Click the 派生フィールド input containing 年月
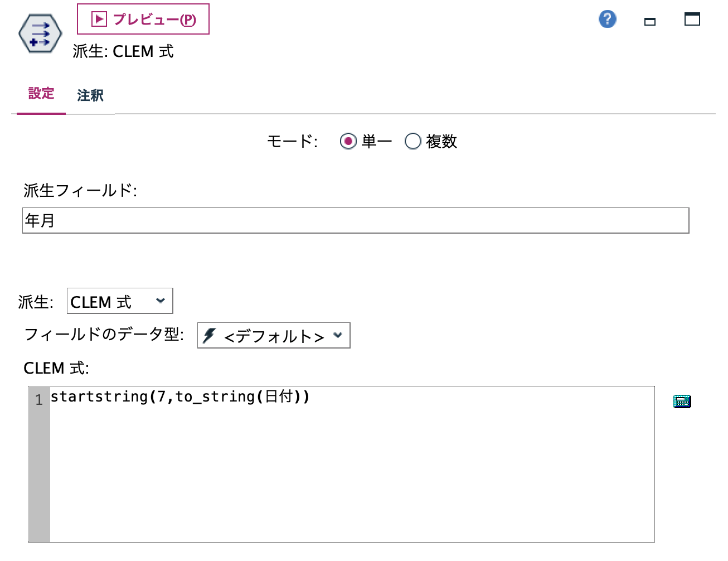The image size is (728, 561). 357,221
